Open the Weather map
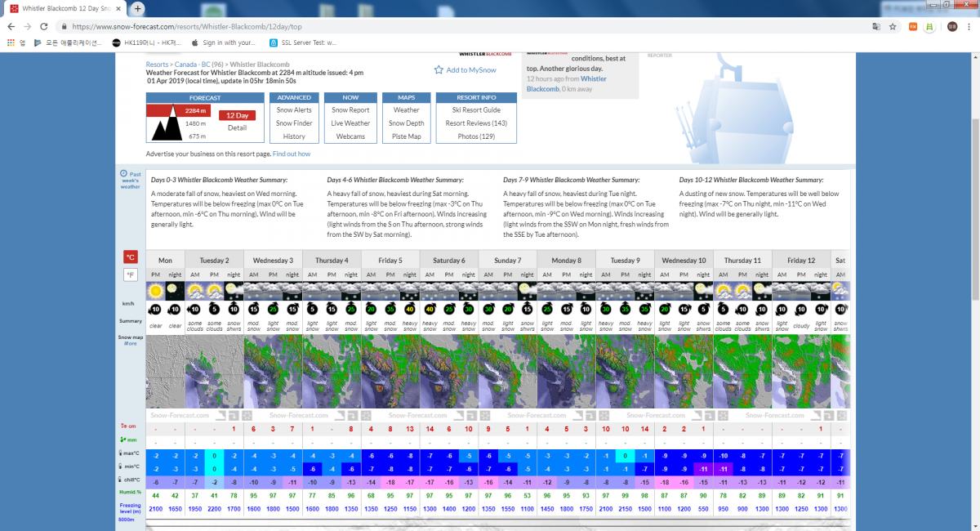Screen dimensions: 980x531 click(x=407, y=109)
